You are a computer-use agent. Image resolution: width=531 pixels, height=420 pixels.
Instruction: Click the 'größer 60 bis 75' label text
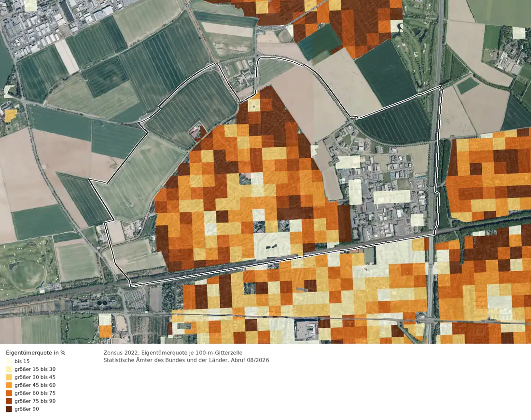(35, 393)
